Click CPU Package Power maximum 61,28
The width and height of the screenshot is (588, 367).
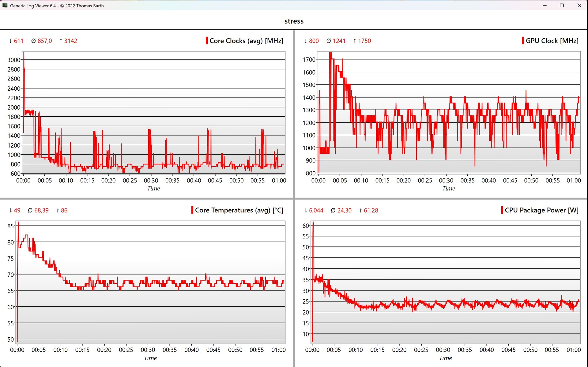[371, 210]
